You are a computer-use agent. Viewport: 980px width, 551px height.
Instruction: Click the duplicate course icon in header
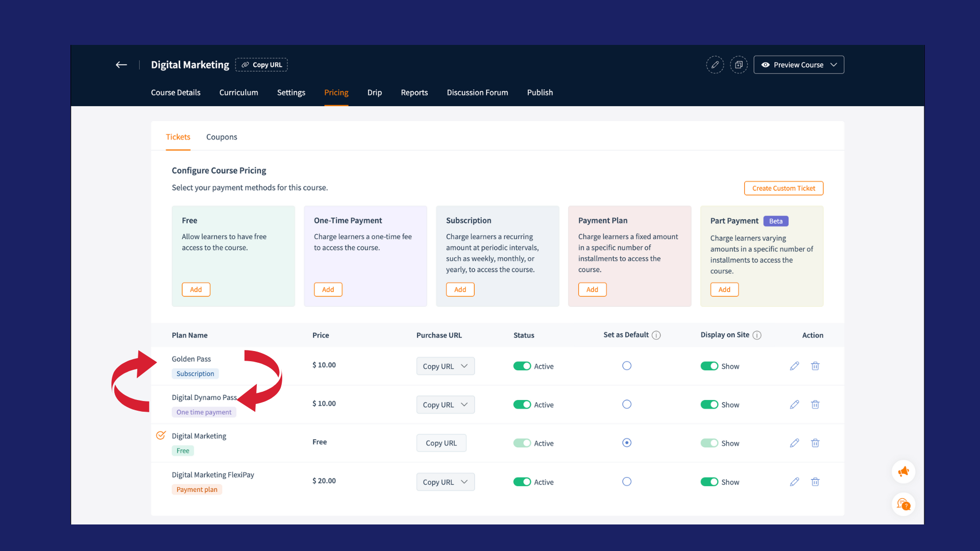739,65
